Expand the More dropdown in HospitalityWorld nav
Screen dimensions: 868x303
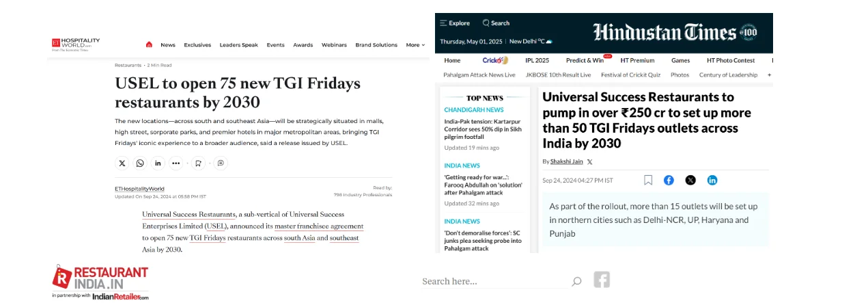[415, 44]
